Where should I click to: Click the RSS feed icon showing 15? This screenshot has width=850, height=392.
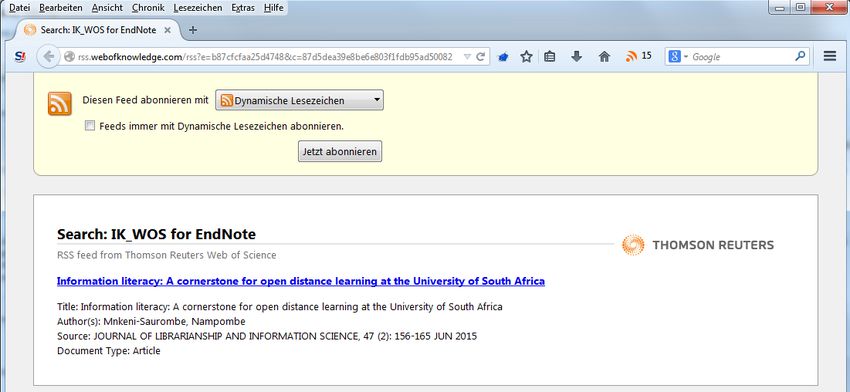tap(639, 56)
